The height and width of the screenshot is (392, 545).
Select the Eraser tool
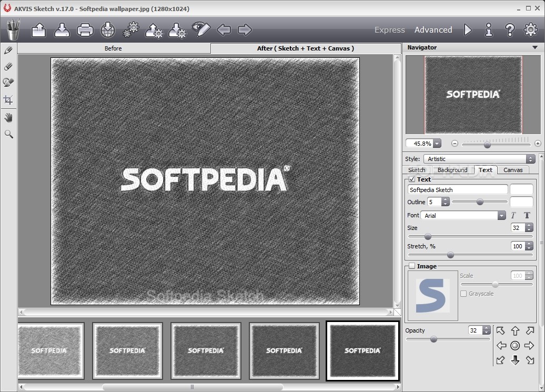tap(8, 66)
